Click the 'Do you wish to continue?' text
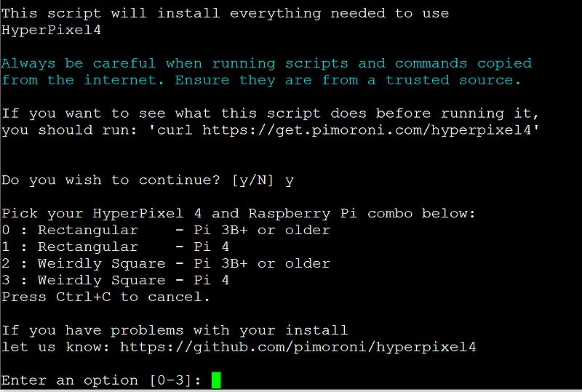 (x=111, y=180)
